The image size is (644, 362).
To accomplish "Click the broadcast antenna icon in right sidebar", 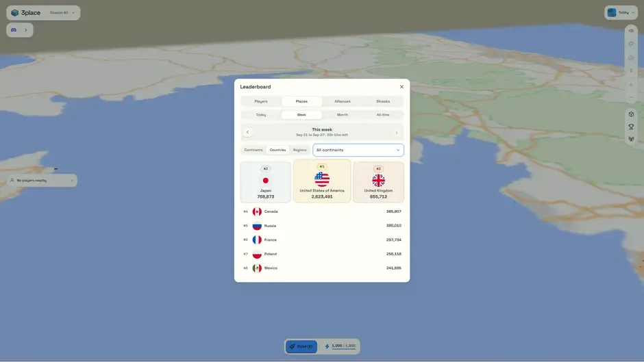I will (x=631, y=139).
